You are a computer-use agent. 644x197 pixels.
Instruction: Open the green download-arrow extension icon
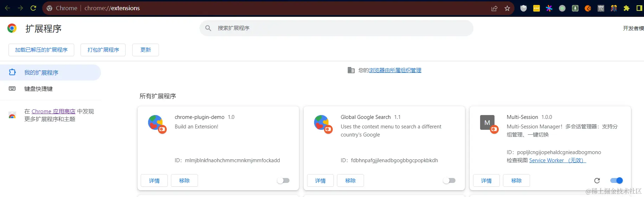tap(575, 8)
